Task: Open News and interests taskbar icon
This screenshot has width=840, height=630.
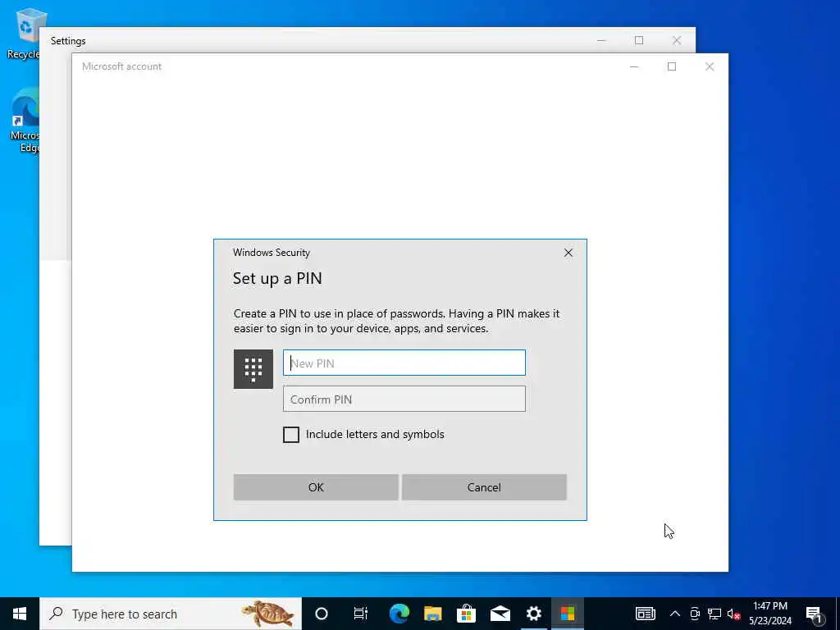Action: coord(646,614)
